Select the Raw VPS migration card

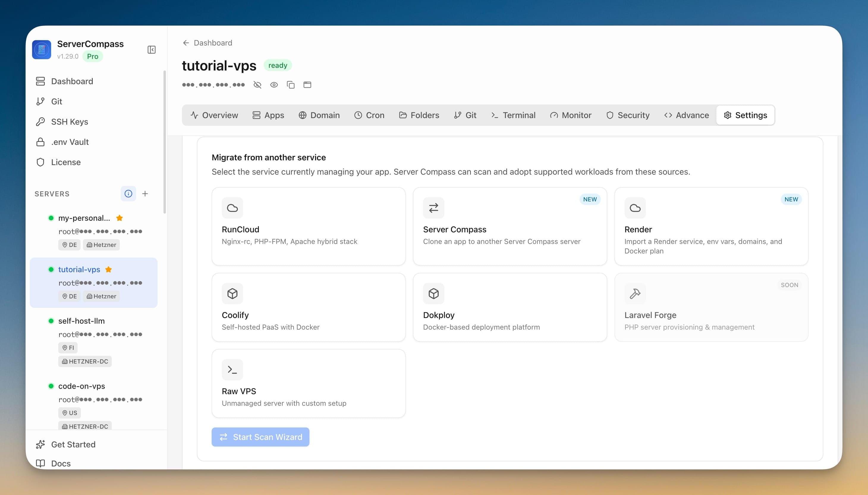(309, 383)
